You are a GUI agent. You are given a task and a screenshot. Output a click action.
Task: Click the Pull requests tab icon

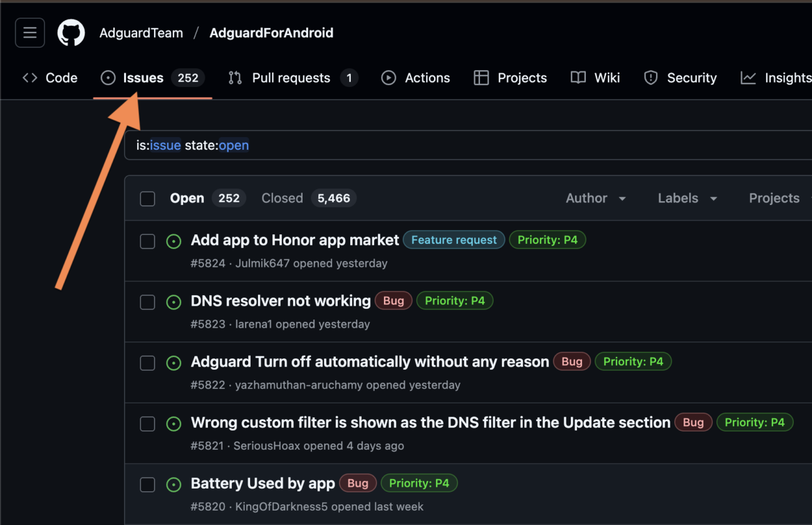(235, 78)
